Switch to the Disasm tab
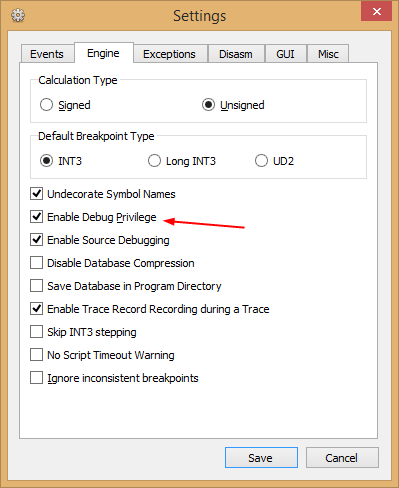Image resolution: width=399 pixels, height=488 pixels. tap(236, 54)
